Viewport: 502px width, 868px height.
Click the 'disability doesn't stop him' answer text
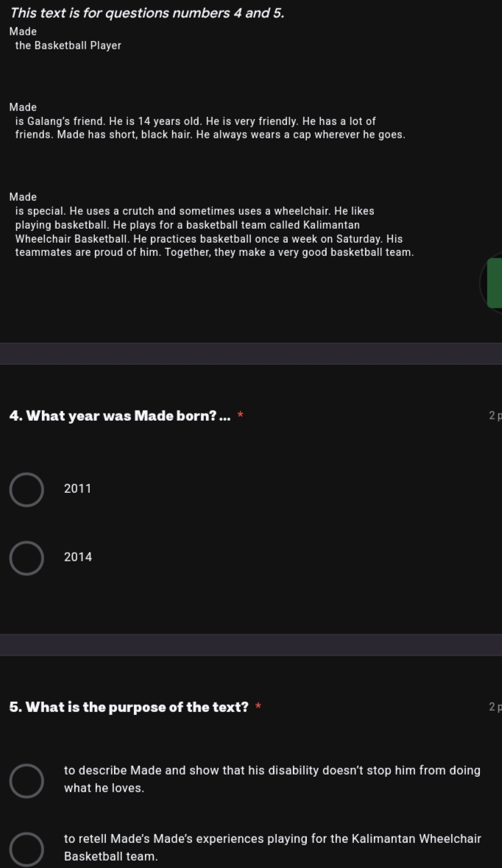tap(272, 779)
